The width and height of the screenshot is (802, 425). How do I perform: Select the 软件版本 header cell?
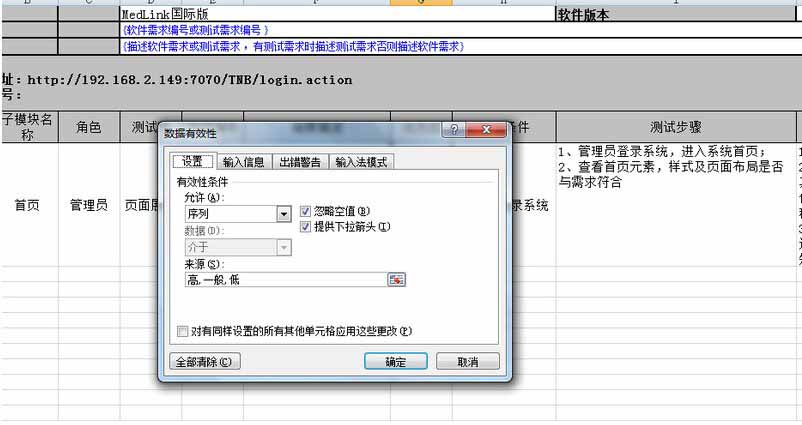[676, 14]
